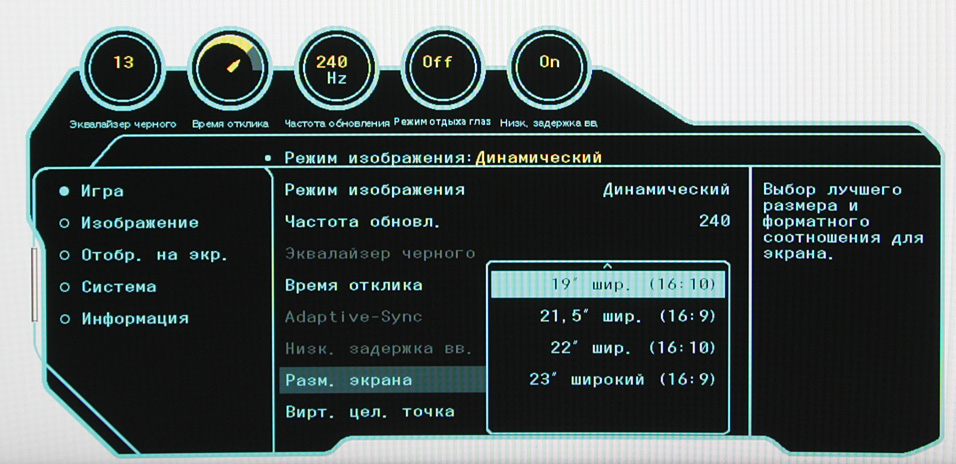Click the Низк. задержка вв. On indicator
Viewport: 956px width, 464px height.
[549, 68]
